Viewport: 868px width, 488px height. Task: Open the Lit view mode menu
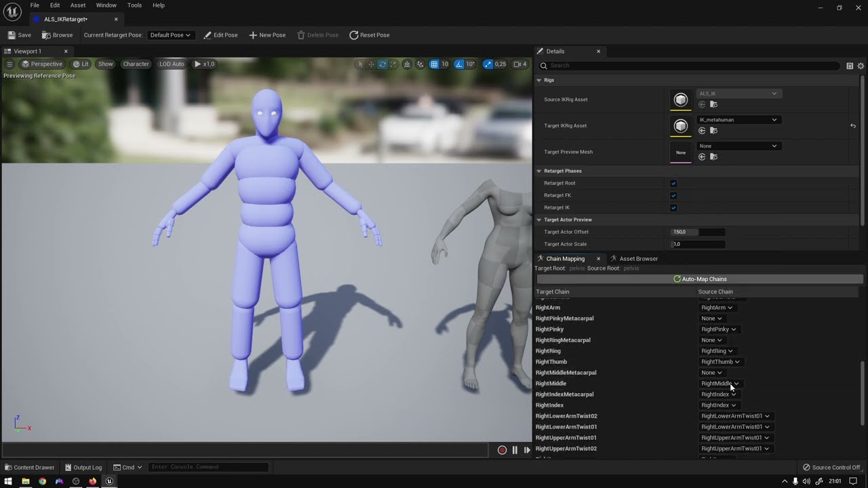(x=81, y=64)
